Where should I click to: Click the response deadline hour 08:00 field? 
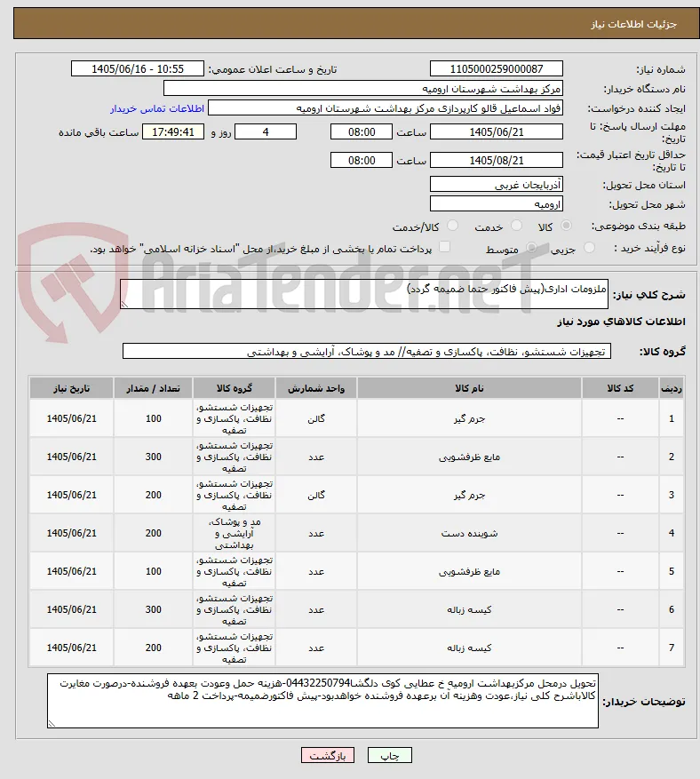(x=362, y=131)
